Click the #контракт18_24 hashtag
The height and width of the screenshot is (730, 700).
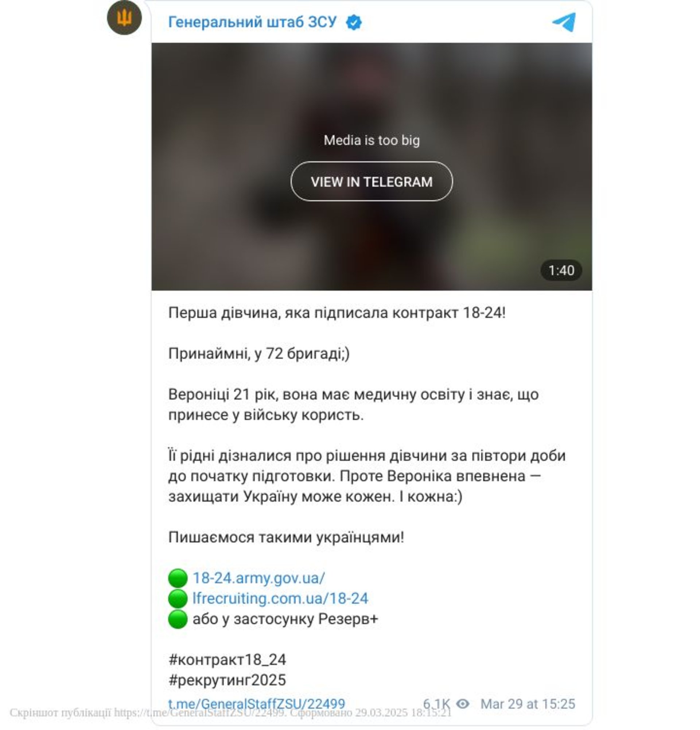tap(227, 660)
